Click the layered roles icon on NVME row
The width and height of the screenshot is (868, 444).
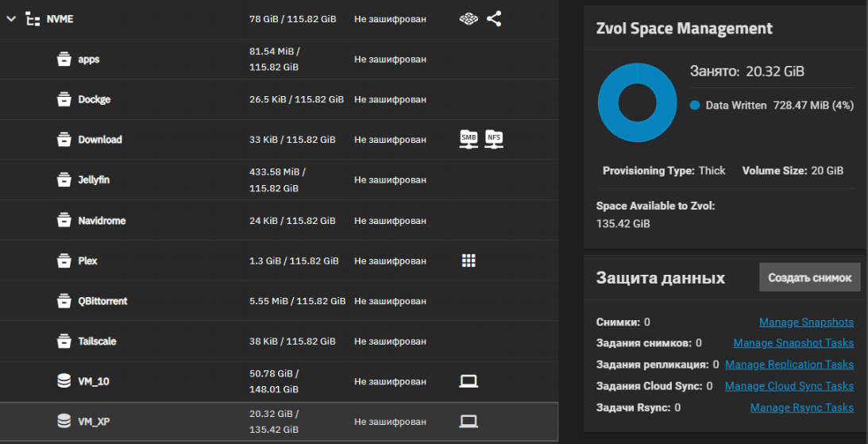469,18
